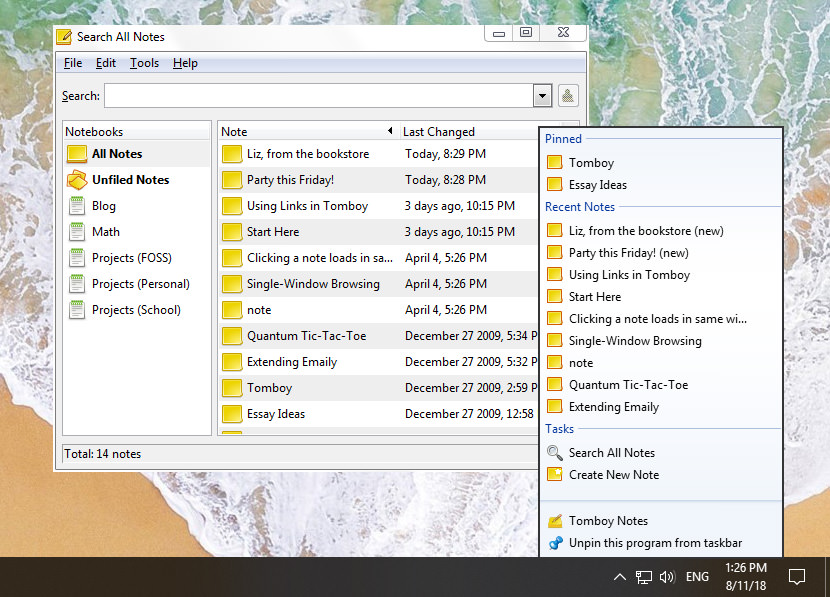Click the icon for "Liz, from the bookstore (new)"
This screenshot has height=597, width=830.
click(x=554, y=230)
